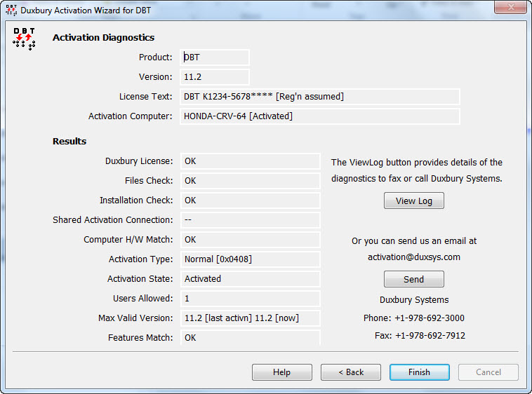Click Activation Type field Normal [0x0408]

click(x=251, y=259)
